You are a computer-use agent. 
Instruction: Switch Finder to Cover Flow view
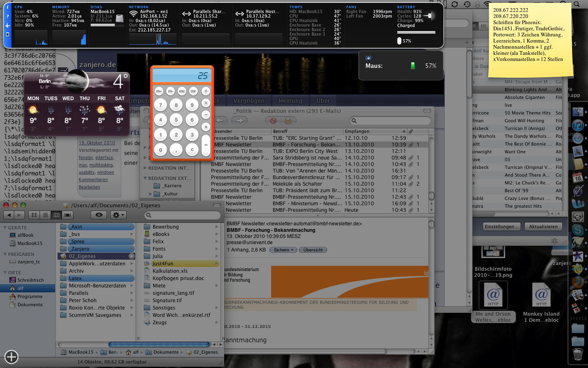[68, 215]
